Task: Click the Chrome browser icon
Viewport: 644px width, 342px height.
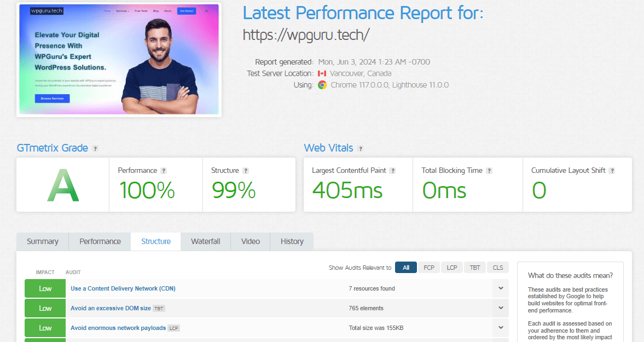Action: [x=322, y=85]
